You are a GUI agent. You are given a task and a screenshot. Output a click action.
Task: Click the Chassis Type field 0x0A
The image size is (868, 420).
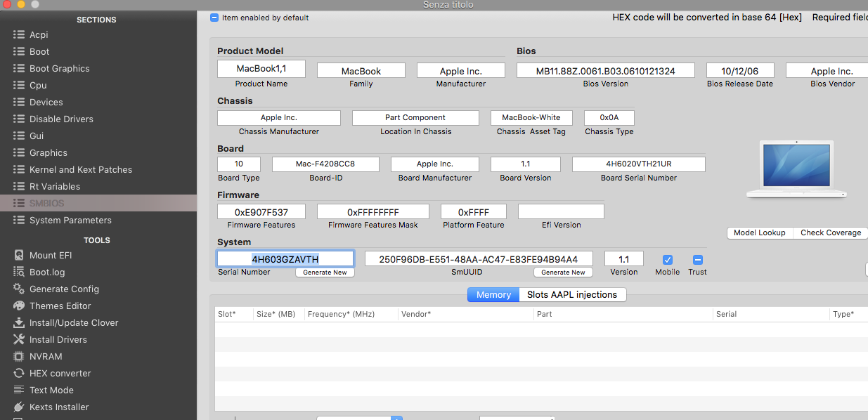click(609, 117)
